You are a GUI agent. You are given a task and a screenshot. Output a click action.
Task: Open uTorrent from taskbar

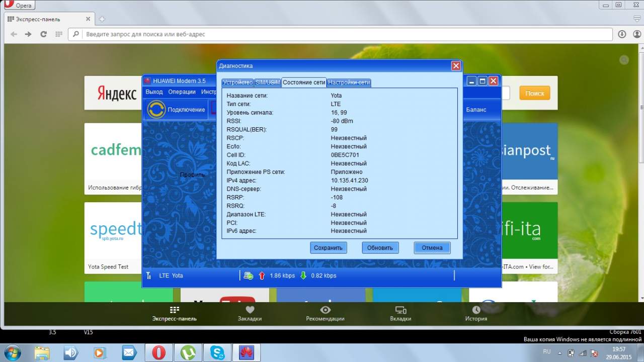[x=188, y=352]
